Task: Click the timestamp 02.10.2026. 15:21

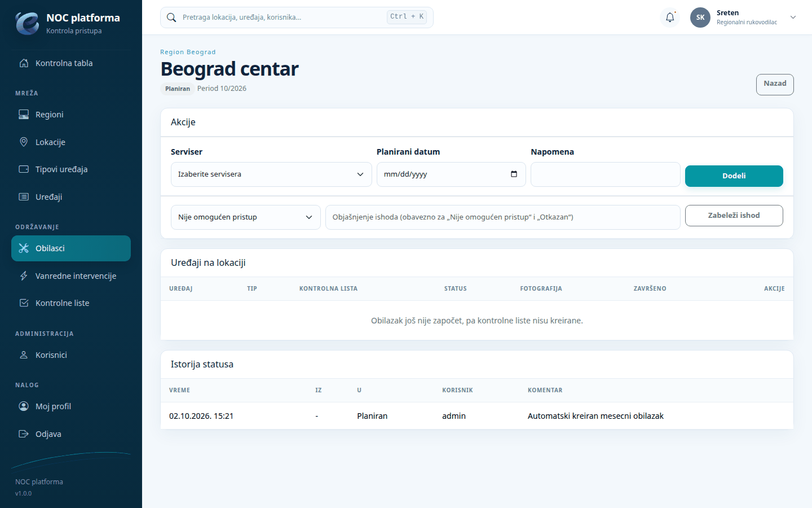Action: point(201,416)
